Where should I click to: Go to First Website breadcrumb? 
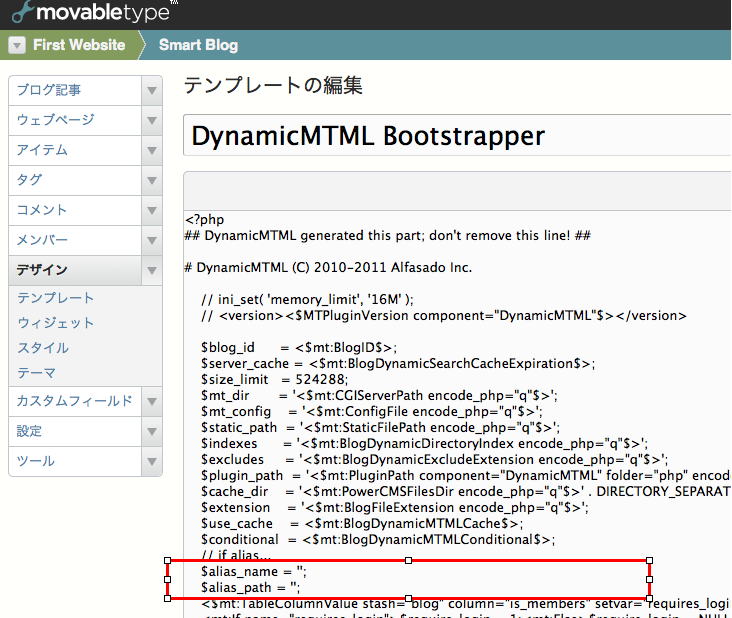click(79, 45)
